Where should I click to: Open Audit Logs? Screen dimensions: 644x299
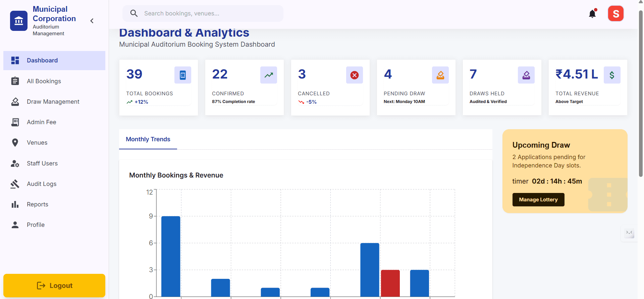point(54,184)
